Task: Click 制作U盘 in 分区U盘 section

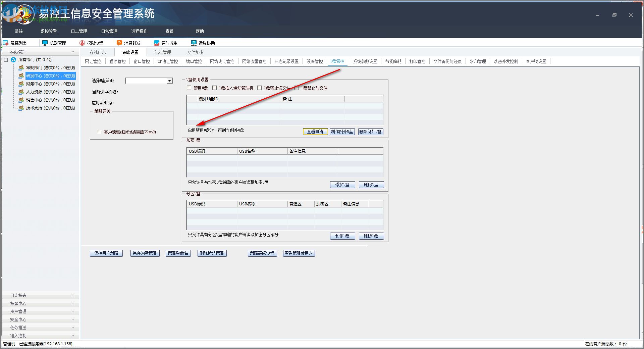Action: pos(342,236)
